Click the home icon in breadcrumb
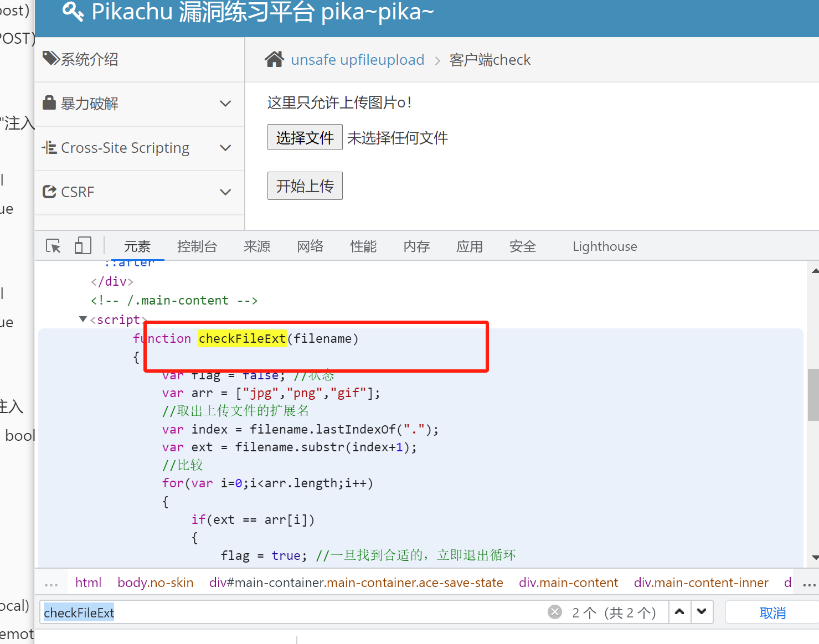The image size is (819, 644). pyautogui.click(x=274, y=59)
